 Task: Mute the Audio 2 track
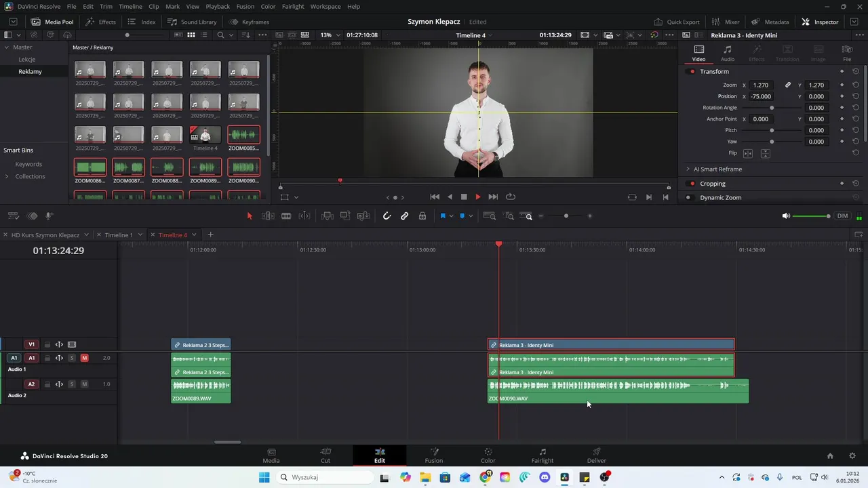pos(84,384)
